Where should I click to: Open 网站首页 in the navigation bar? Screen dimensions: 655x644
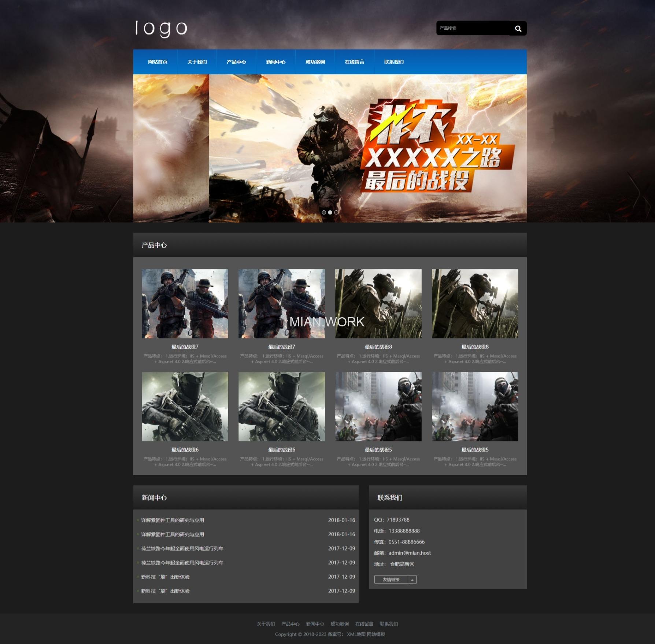[158, 62]
